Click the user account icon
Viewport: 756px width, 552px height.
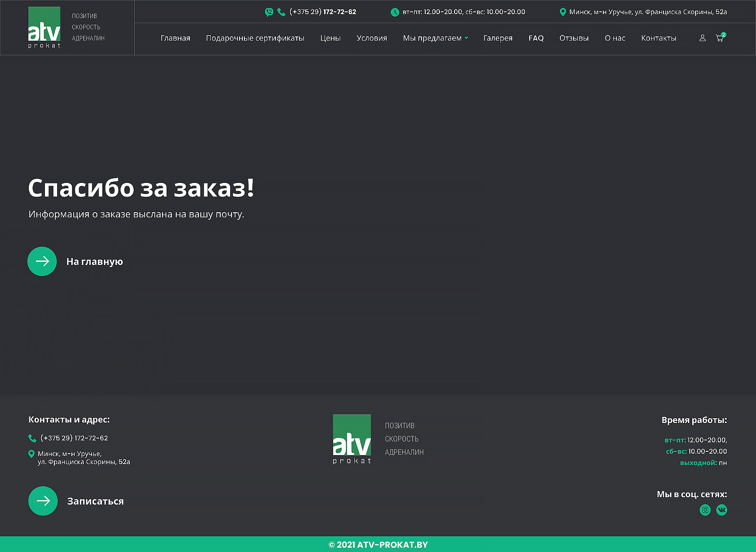pos(703,38)
